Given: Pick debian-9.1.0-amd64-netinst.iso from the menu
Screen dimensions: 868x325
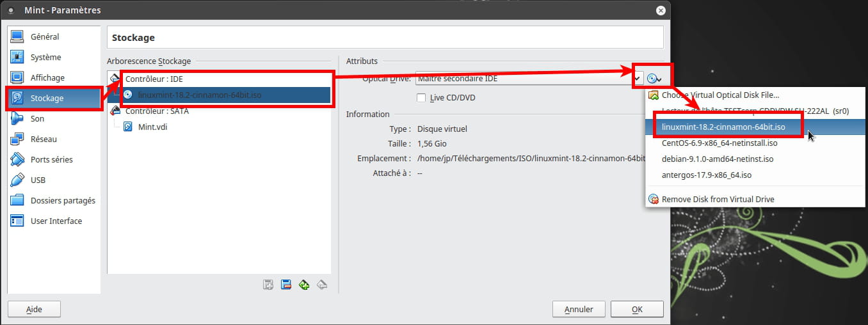Looking at the screenshot, I should (755, 159).
